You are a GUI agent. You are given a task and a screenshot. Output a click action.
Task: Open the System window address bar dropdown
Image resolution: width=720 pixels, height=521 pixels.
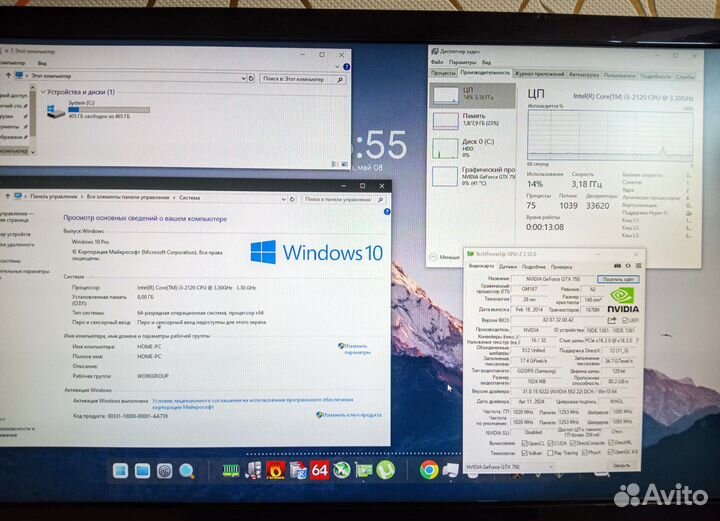(283, 199)
